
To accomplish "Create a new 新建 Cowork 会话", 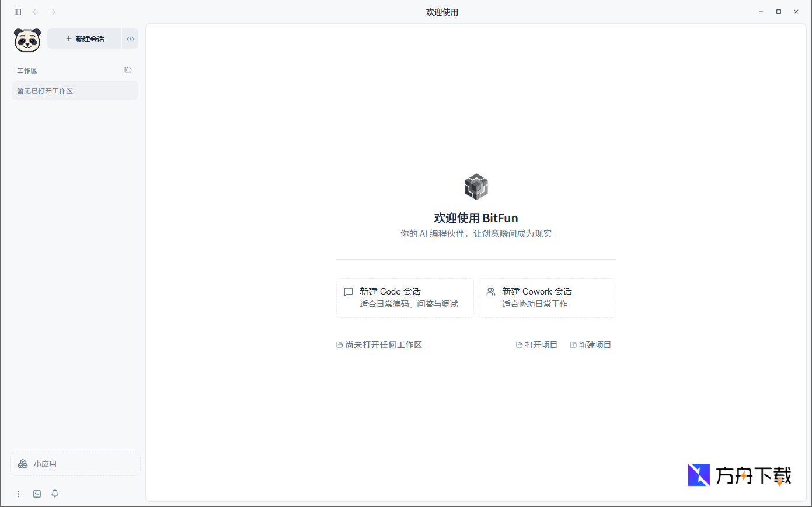I will (x=547, y=298).
